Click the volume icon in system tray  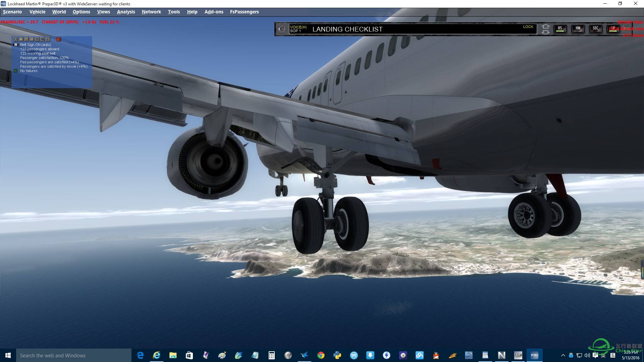tap(587, 355)
